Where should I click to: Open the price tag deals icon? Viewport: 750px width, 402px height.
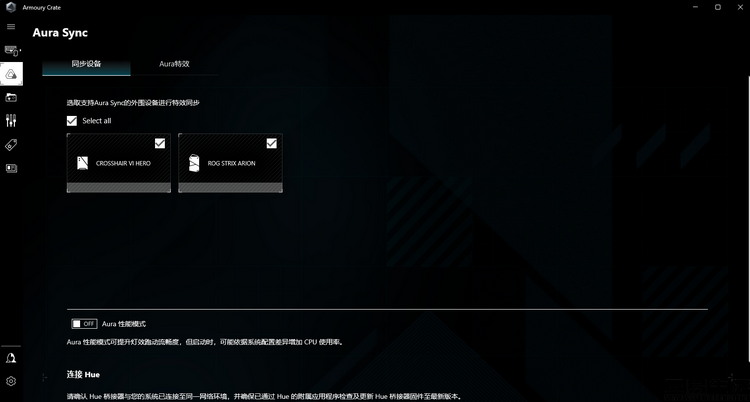[x=11, y=145]
